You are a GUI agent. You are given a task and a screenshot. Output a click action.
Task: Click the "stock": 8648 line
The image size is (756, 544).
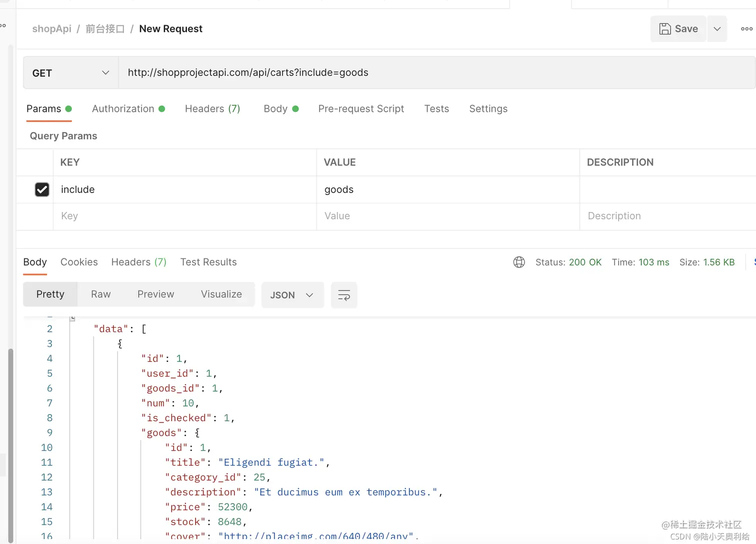[205, 522]
